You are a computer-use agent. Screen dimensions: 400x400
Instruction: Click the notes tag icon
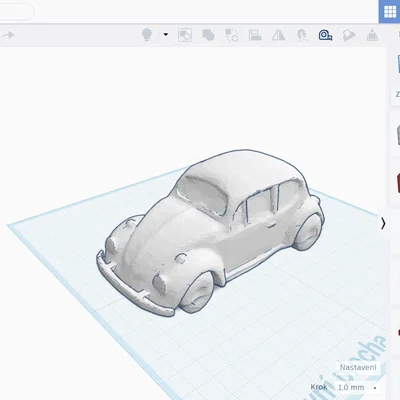coord(349,35)
